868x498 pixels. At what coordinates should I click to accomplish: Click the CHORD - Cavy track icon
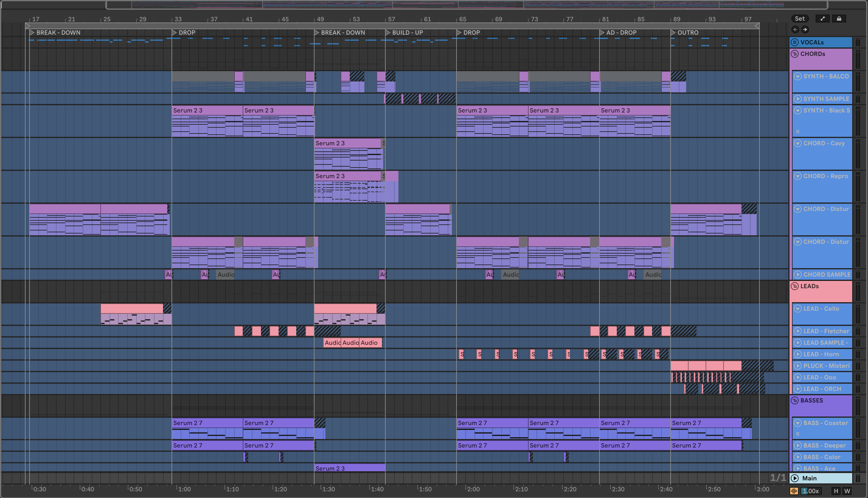click(797, 143)
